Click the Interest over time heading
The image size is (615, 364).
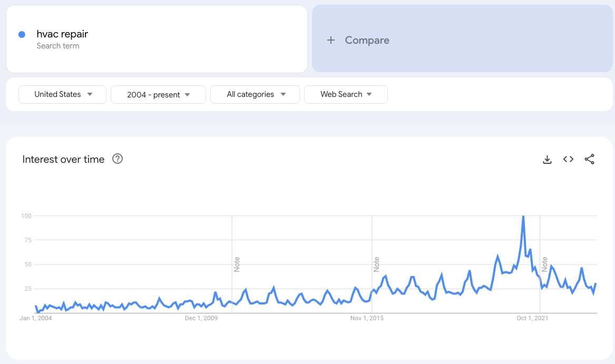tap(63, 159)
